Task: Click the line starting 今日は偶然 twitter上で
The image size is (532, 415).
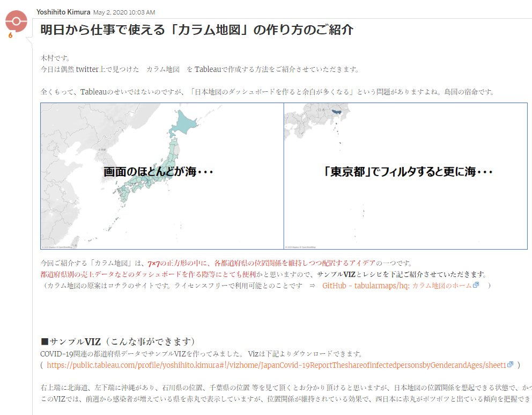Action: coord(199,69)
